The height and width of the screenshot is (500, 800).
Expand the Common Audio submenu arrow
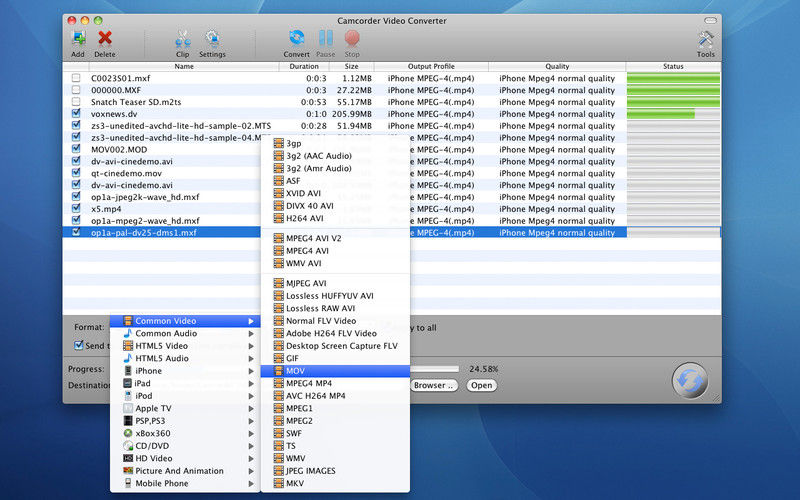(x=251, y=334)
